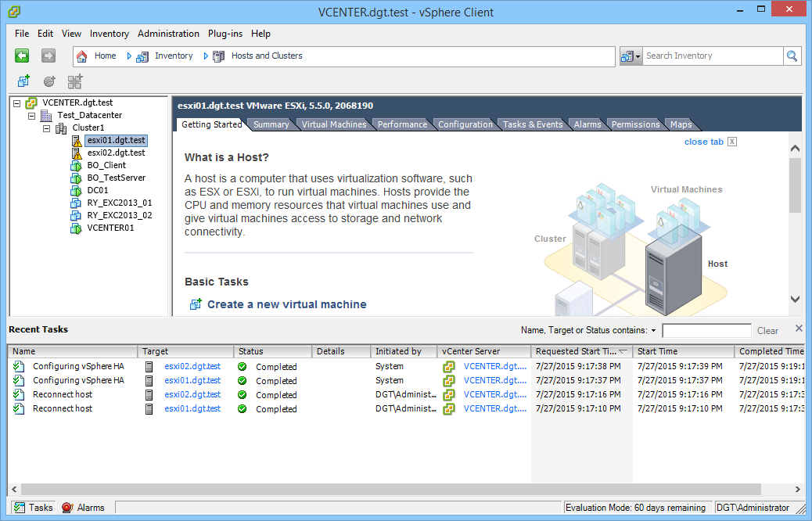Click the green Back navigation arrow
The height and width of the screenshot is (521, 812).
[x=22, y=56]
